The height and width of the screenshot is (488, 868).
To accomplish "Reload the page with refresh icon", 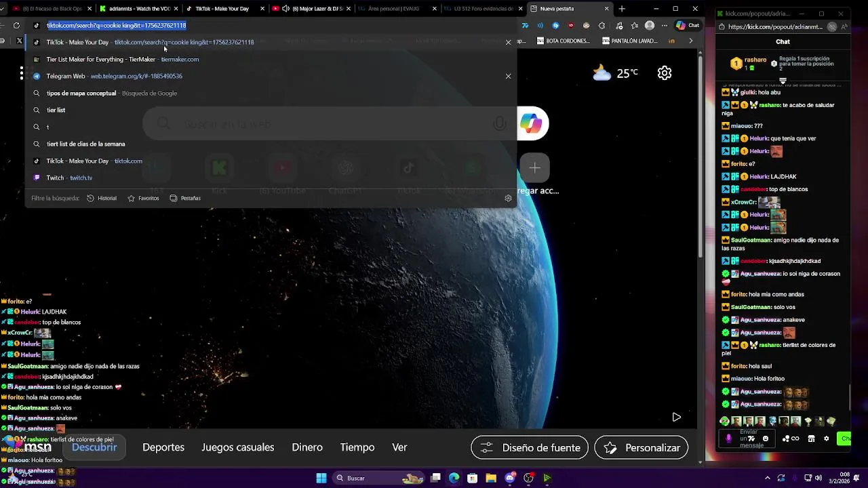I will click(x=16, y=25).
